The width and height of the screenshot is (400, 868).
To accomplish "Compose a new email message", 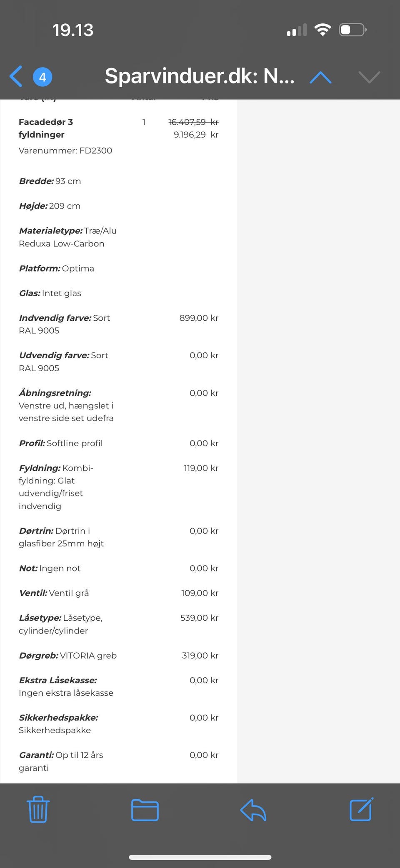I will [361, 810].
